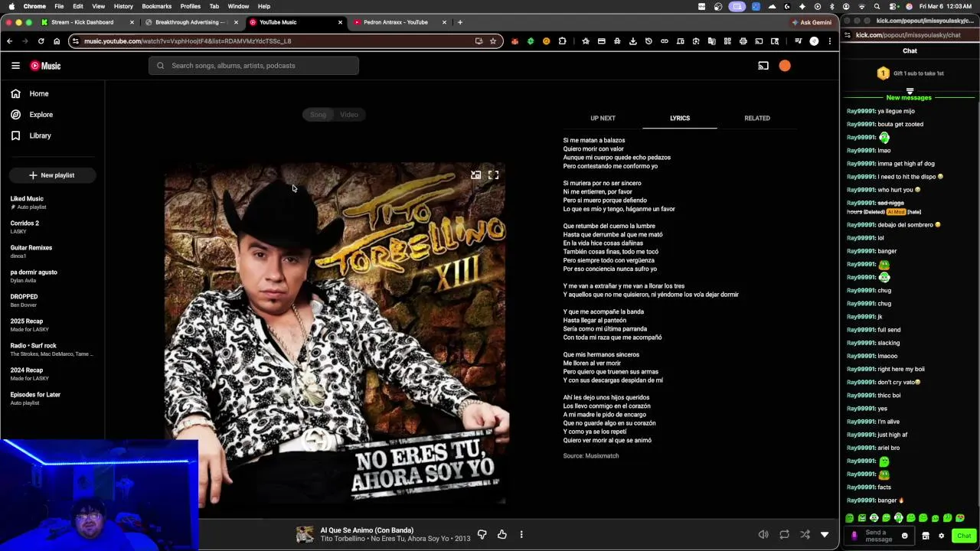Enter miniplayer mode on album art

pos(475,175)
